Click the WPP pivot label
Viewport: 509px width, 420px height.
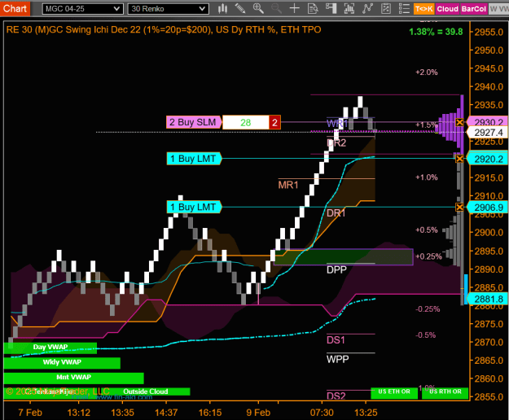tap(338, 359)
